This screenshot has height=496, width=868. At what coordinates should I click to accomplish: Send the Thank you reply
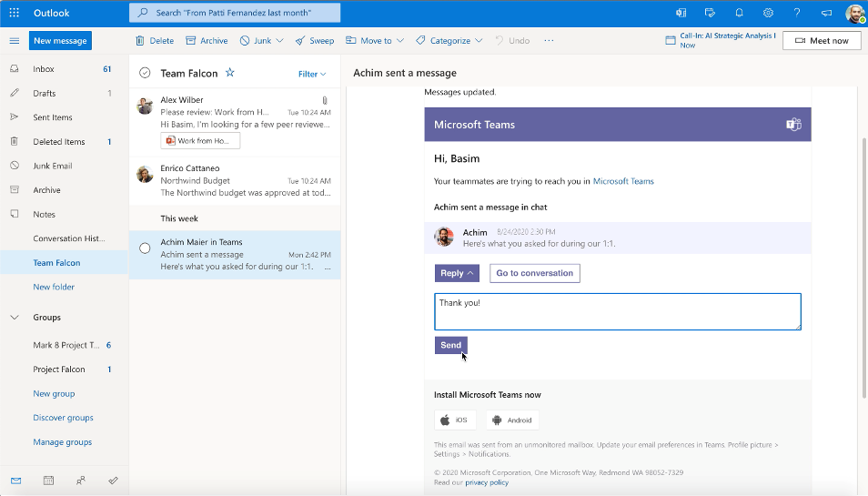pyautogui.click(x=450, y=345)
